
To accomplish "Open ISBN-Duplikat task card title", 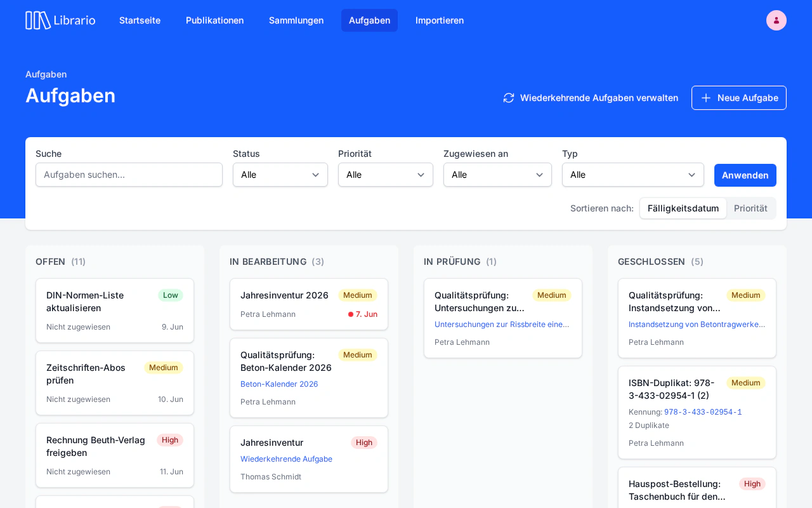I will (x=672, y=389).
